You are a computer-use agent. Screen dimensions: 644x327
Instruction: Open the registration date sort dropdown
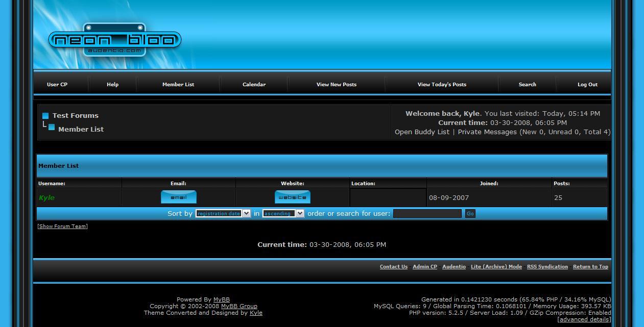tap(223, 214)
